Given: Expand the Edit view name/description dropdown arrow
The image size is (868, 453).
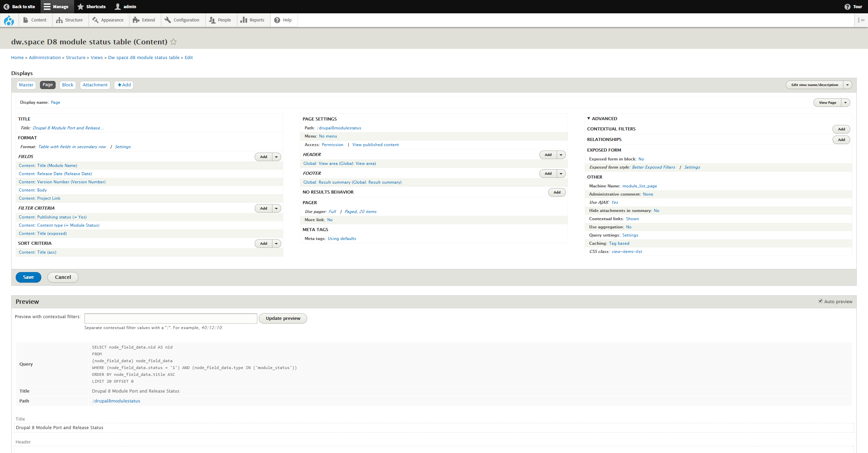Looking at the screenshot, I should tap(848, 85).
